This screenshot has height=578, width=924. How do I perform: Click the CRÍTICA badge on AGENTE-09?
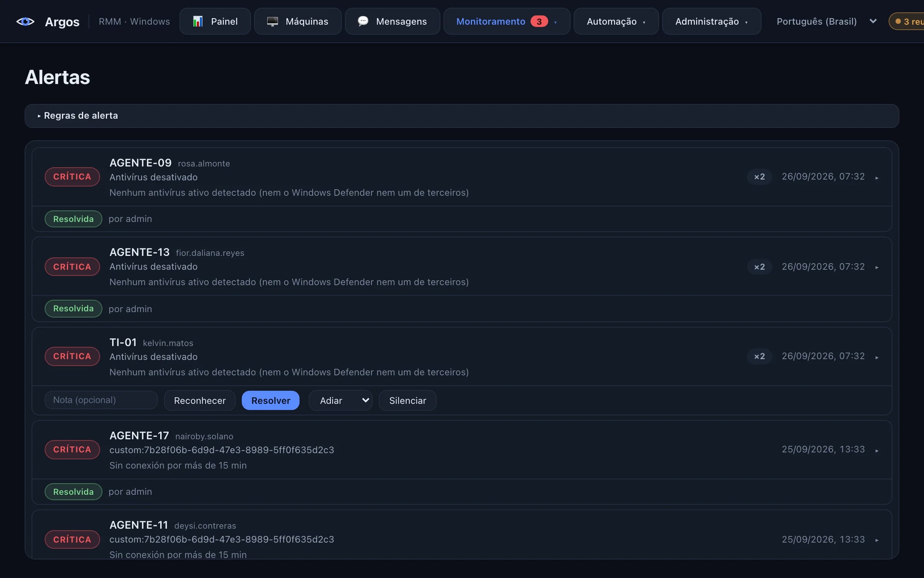tap(72, 177)
